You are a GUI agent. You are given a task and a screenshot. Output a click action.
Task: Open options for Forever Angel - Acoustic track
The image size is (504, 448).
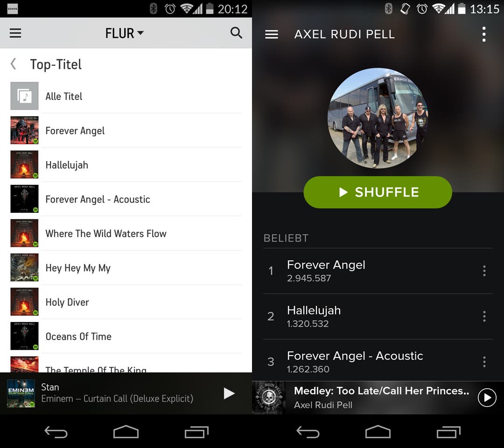click(x=484, y=362)
